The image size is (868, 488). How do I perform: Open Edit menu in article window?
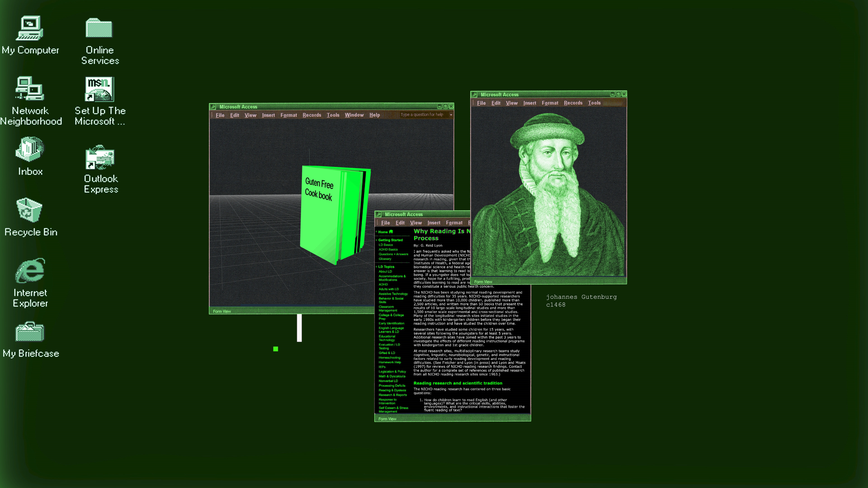pyautogui.click(x=400, y=223)
